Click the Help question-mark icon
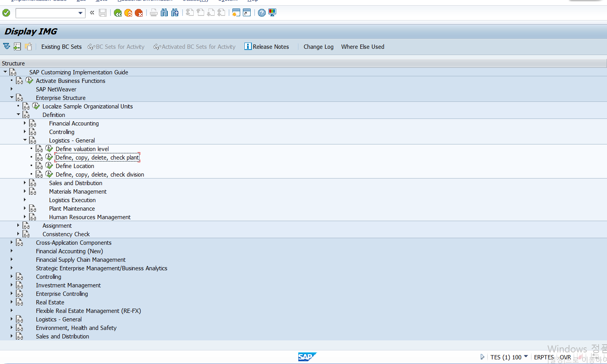This screenshot has width=607, height=364. pos(262,13)
